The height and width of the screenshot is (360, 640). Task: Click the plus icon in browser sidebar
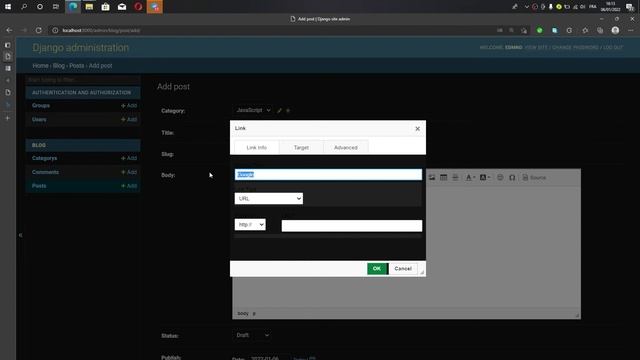pyautogui.click(x=8, y=118)
